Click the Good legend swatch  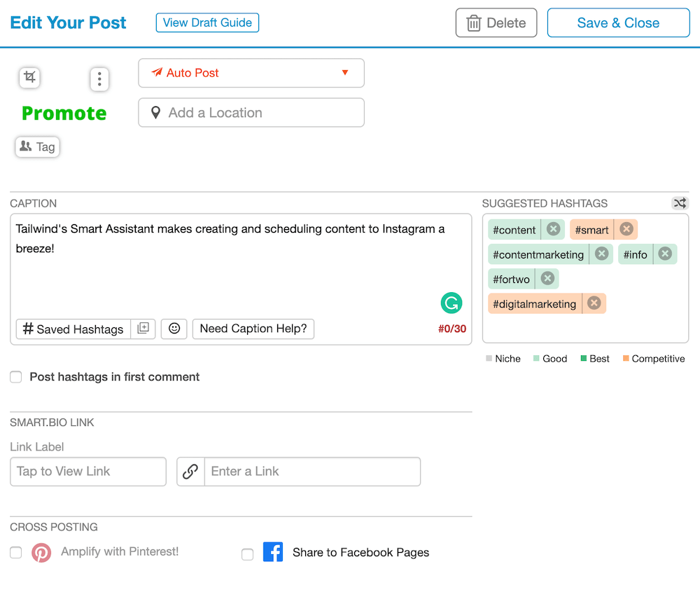pos(536,358)
